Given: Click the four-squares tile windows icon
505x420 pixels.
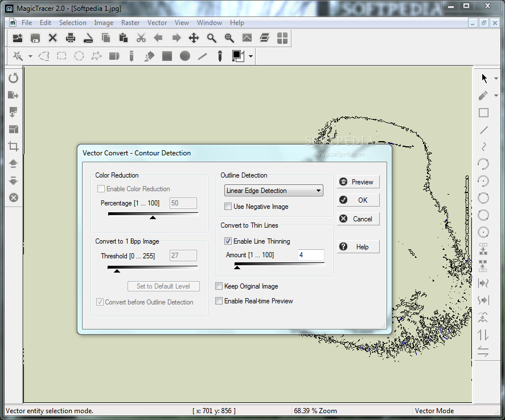Looking at the screenshot, I should tap(282, 38).
